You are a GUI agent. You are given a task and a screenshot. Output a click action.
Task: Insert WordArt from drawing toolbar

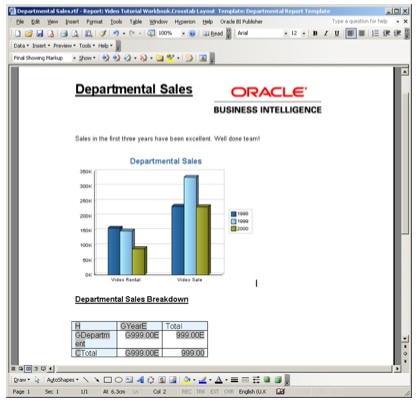[140, 380]
